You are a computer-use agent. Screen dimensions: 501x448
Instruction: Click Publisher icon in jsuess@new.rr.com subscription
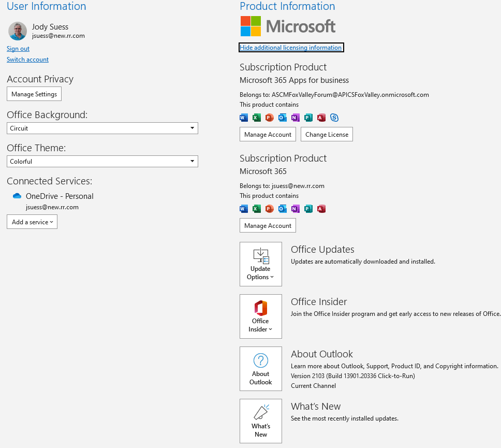click(308, 209)
